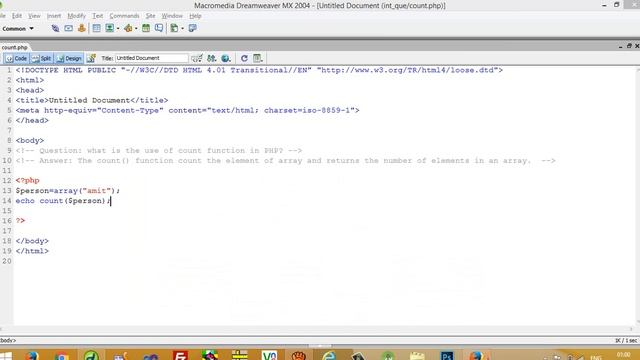Open the Insert menu
This screenshot has height=360, width=640.
tap(53, 16)
